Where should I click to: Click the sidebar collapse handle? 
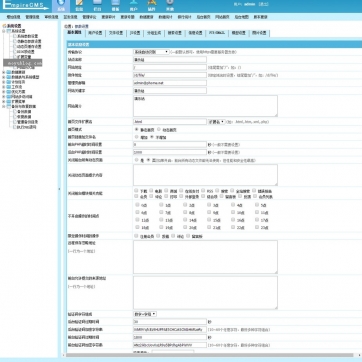pos(59,189)
